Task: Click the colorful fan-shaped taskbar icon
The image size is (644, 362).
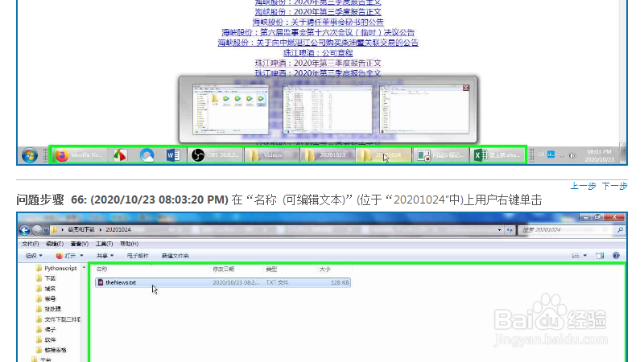Action: 120,155
